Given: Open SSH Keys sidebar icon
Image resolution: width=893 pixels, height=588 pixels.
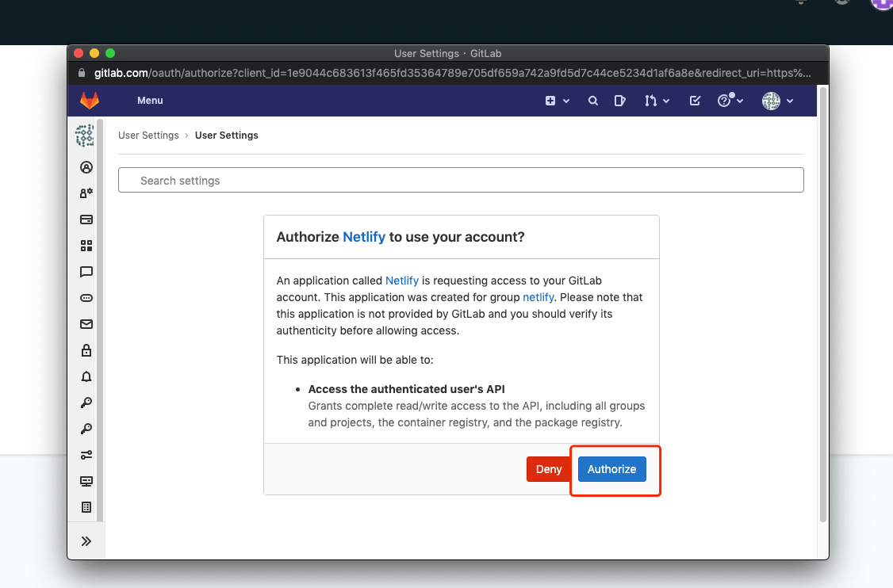Looking at the screenshot, I should (86, 403).
